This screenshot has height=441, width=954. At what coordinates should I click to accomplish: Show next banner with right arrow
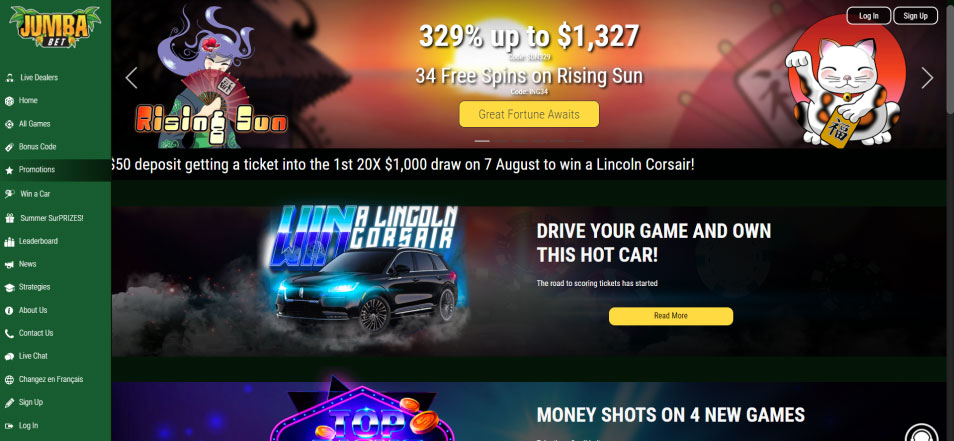click(927, 78)
